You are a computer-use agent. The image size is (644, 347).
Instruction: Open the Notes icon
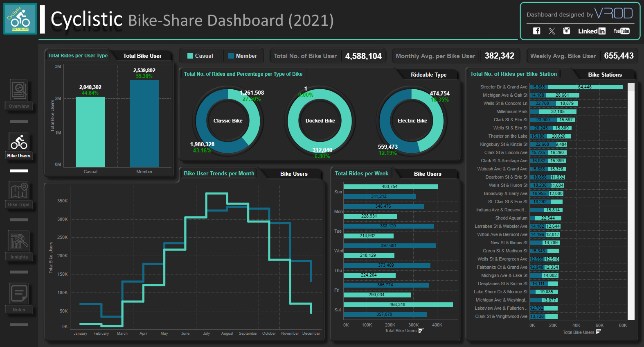click(19, 293)
